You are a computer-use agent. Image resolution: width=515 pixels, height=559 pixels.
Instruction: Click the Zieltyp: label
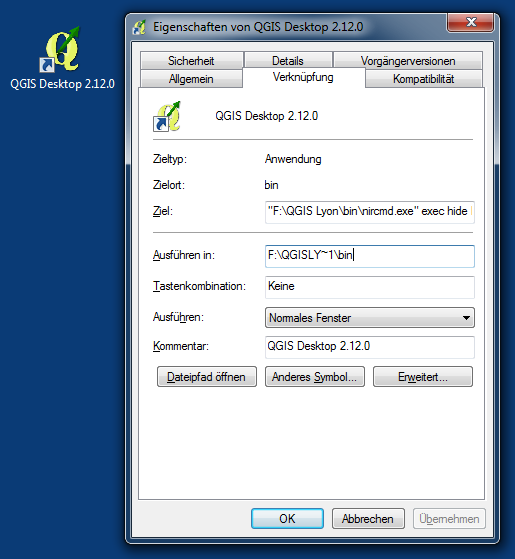[x=170, y=159]
